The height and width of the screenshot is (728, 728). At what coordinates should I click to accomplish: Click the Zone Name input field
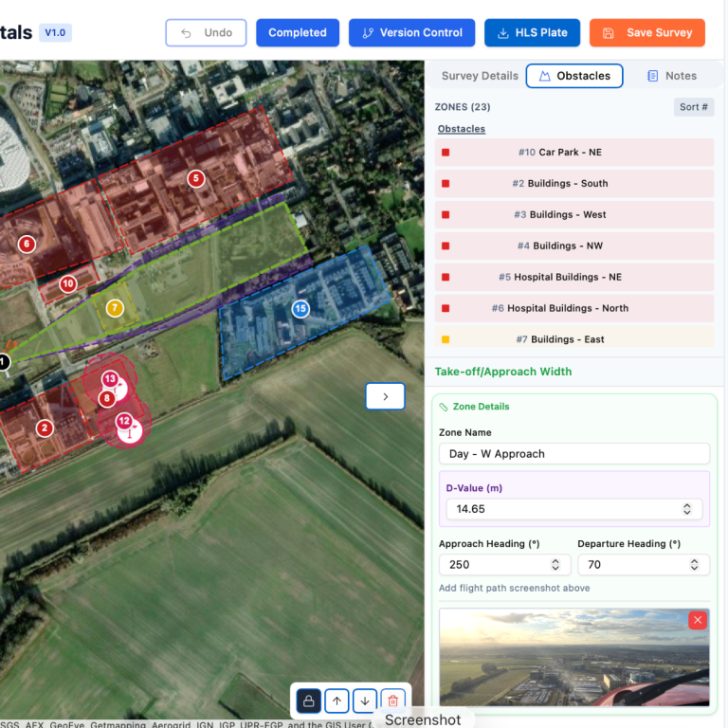click(x=573, y=454)
